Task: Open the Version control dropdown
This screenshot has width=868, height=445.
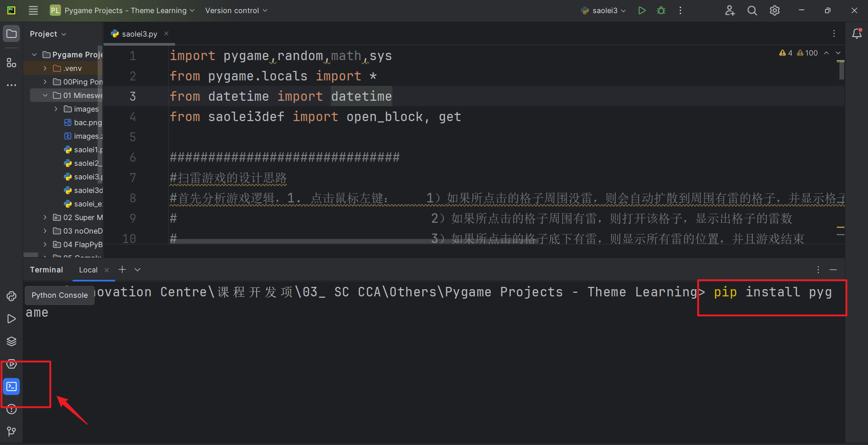Action: (x=236, y=10)
